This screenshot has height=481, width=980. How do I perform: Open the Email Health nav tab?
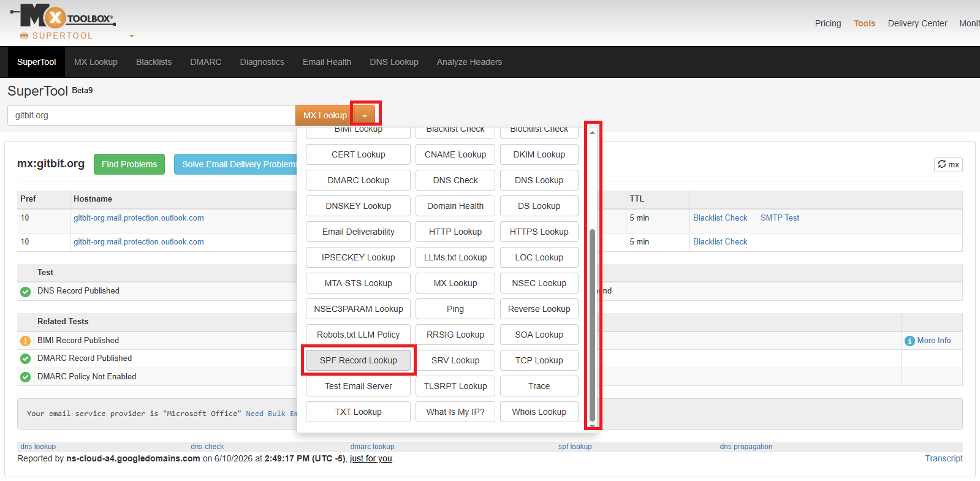point(327,62)
